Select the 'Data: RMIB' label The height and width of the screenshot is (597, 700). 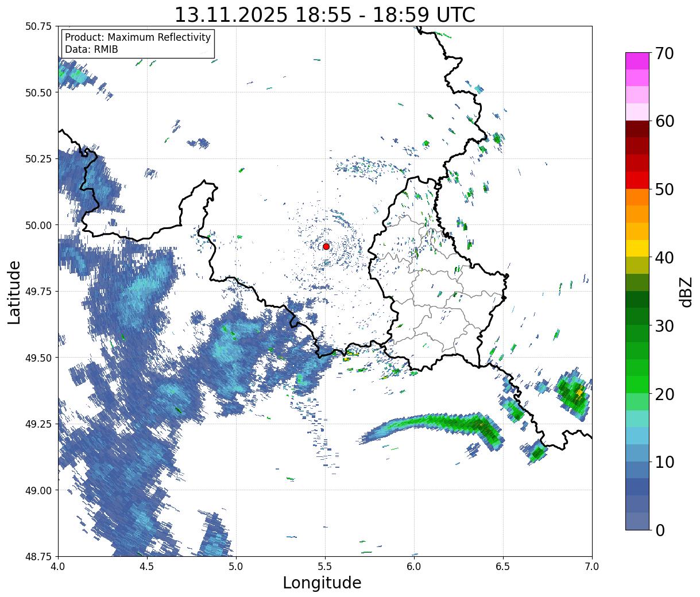(91, 49)
